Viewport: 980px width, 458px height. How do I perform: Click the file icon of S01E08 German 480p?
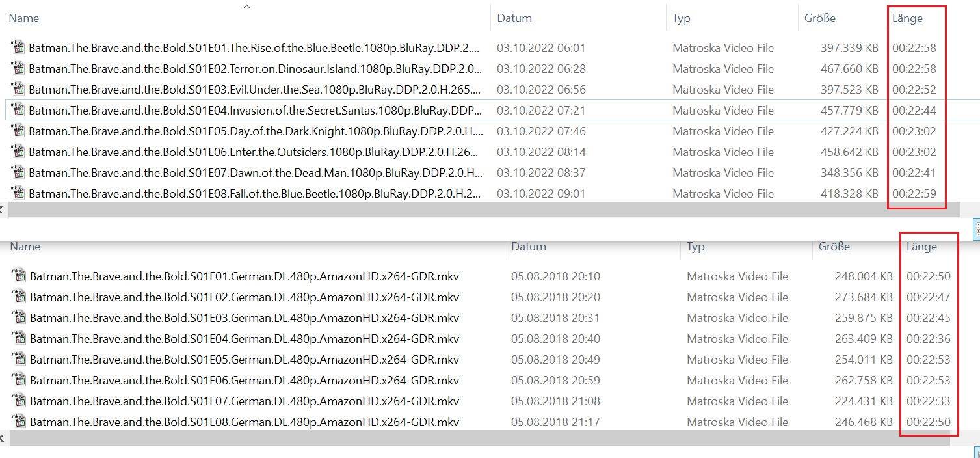20,422
